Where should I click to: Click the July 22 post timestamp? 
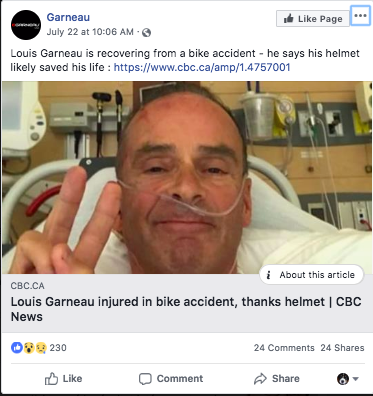pos(90,32)
